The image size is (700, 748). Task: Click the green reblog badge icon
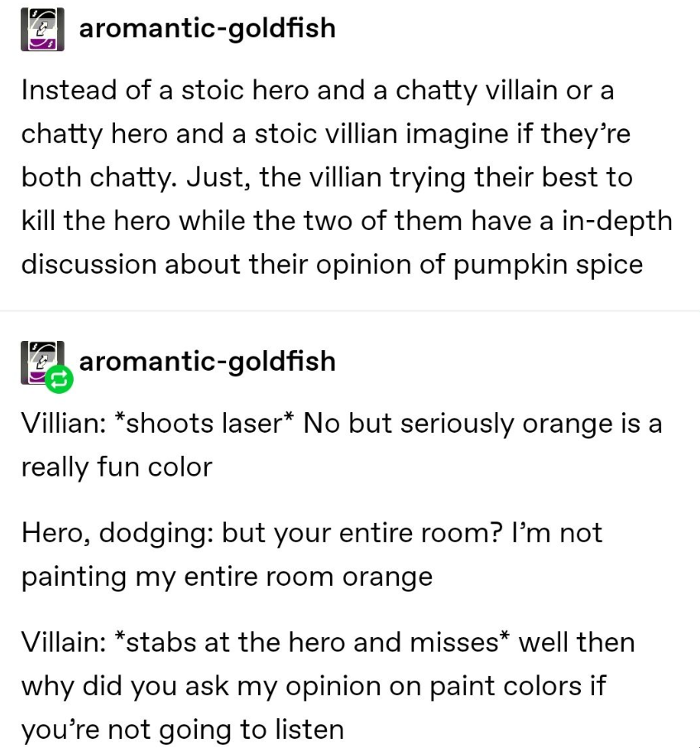click(x=60, y=379)
